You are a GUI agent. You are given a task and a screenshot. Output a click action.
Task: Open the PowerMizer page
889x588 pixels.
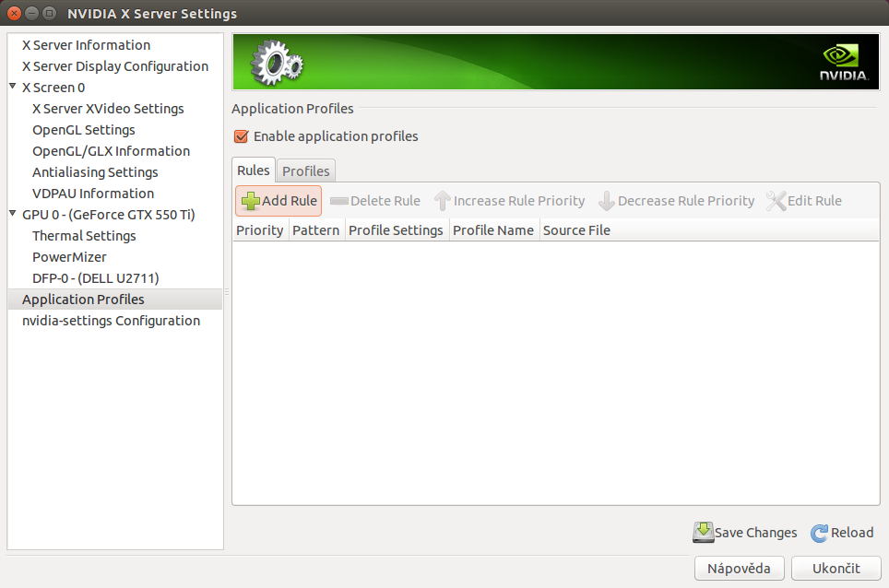pos(115,257)
